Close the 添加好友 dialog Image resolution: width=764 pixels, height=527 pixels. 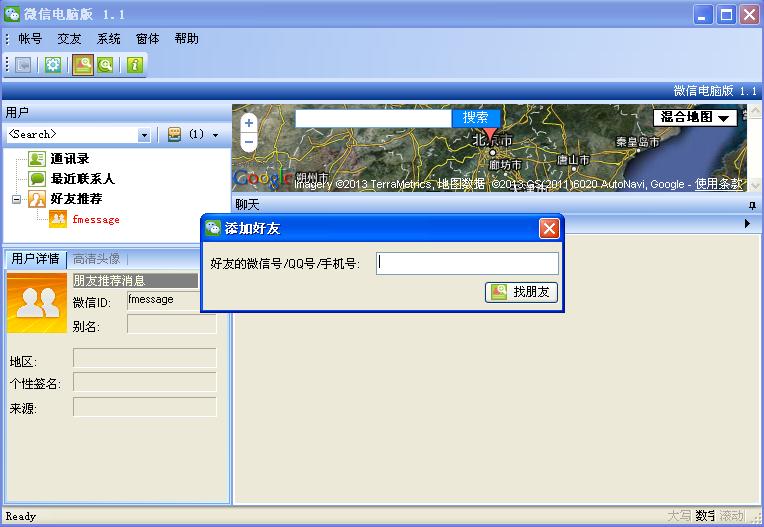coord(549,228)
